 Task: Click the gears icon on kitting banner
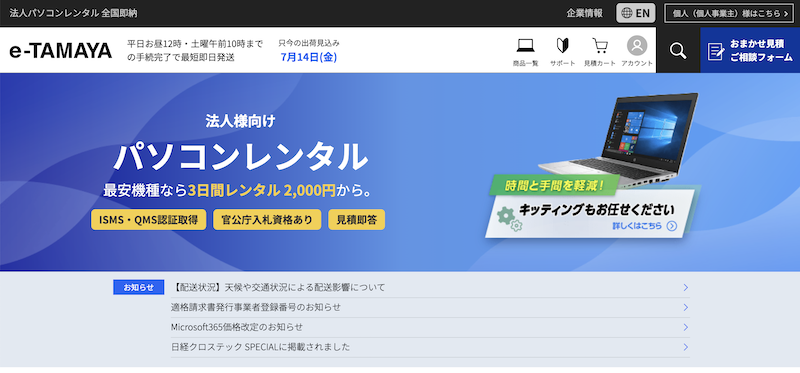coord(510,219)
